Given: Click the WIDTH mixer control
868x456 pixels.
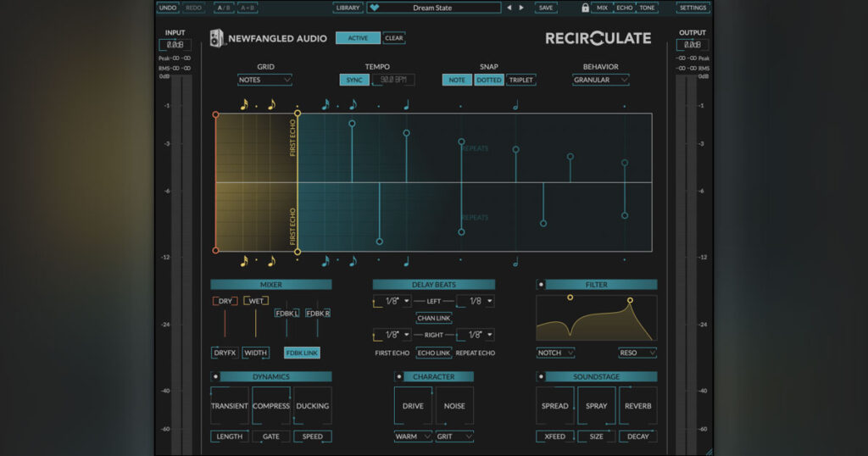Looking at the screenshot, I should click(255, 353).
